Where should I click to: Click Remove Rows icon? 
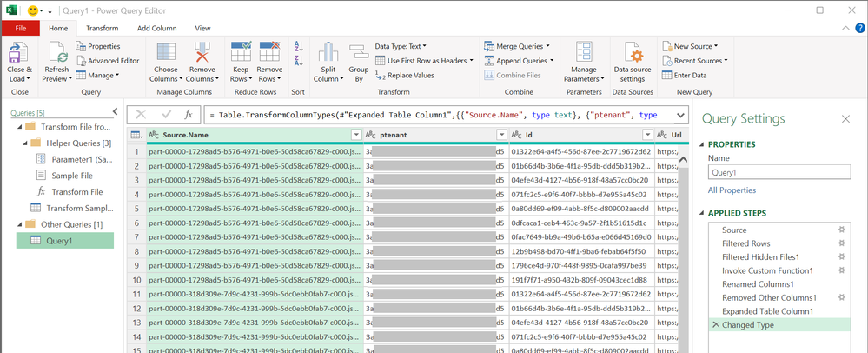[x=269, y=53]
